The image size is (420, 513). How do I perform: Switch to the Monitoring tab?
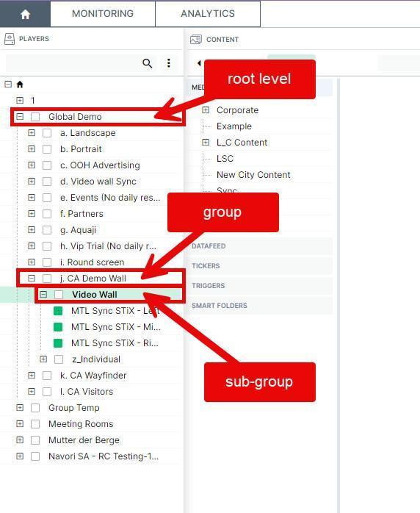pyautogui.click(x=103, y=14)
